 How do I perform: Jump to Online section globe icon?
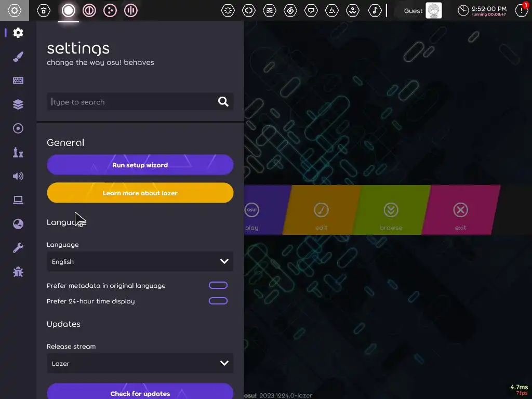pos(18,224)
